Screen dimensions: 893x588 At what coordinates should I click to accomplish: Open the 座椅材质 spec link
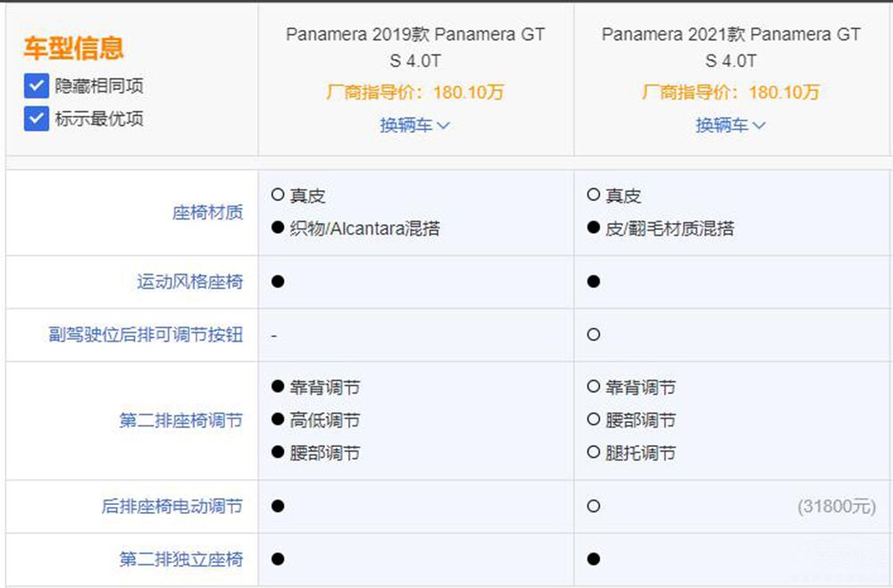[x=207, y=212]
